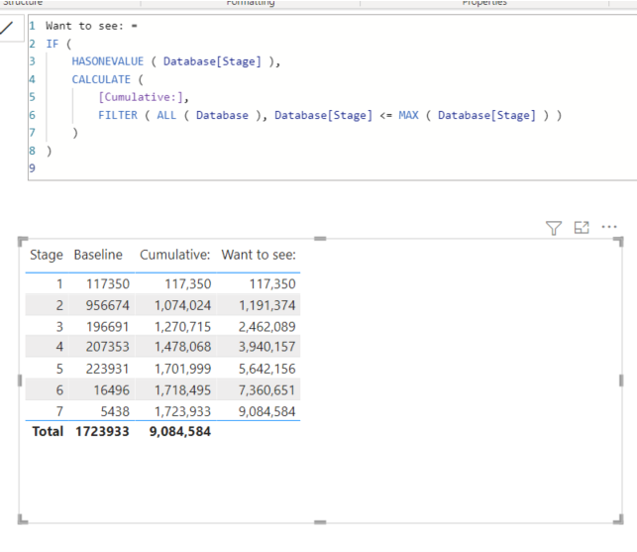Select Want to see cell 9,084,584
This screenshot has height=552, width=637.
267,411
